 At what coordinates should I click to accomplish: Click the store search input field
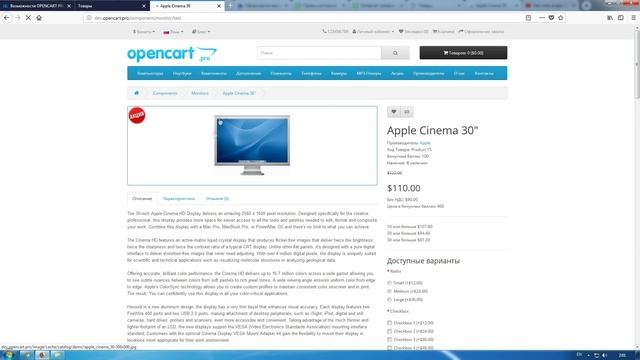pos(319,53)
